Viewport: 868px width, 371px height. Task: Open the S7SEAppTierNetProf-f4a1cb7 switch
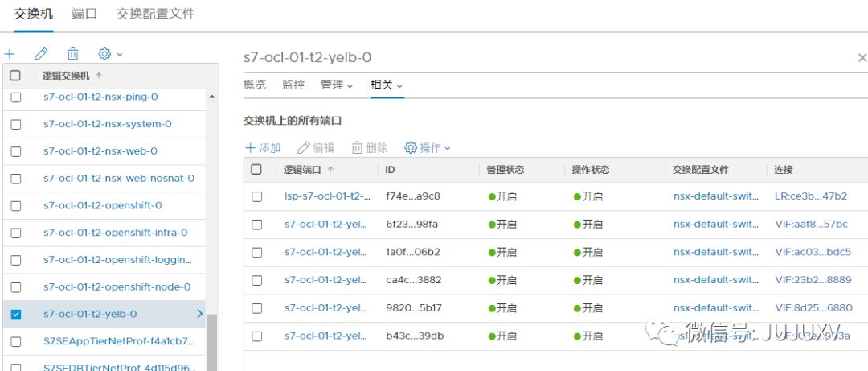click(119, 341)
